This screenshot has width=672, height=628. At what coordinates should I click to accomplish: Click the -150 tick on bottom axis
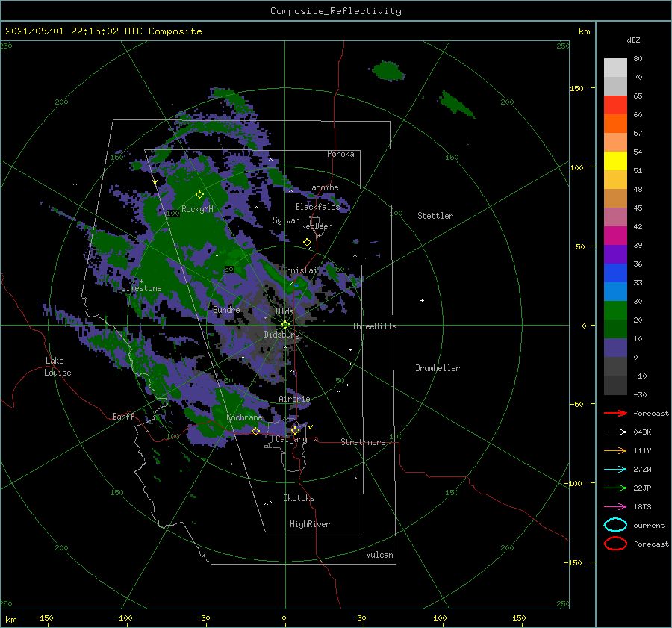44,618
